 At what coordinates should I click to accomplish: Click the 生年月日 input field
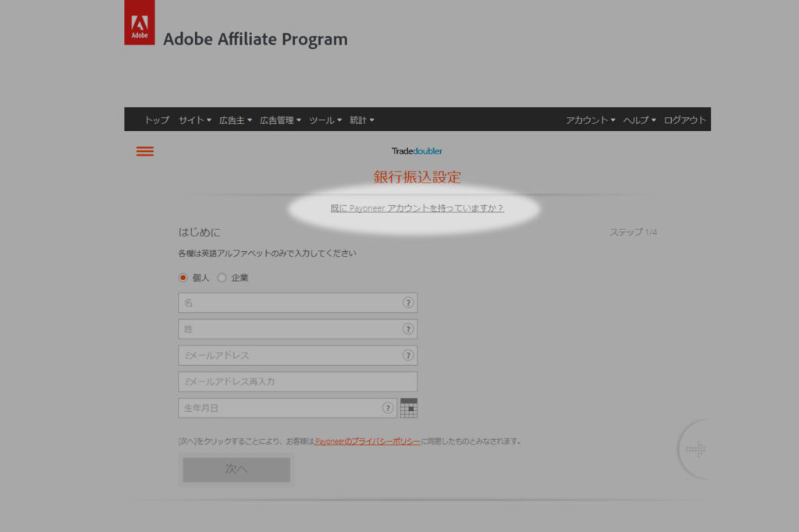click(x=287, y=408)
